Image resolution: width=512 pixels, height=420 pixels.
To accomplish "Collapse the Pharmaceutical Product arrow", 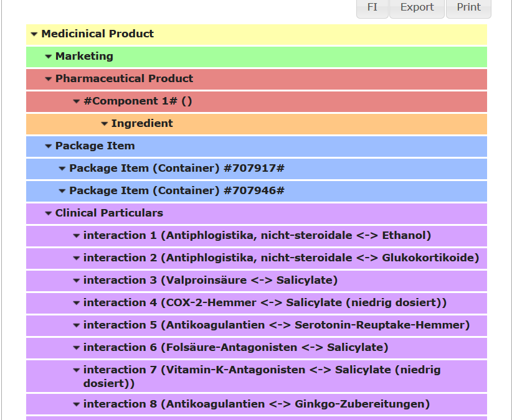I will click(x=49, y=79).
